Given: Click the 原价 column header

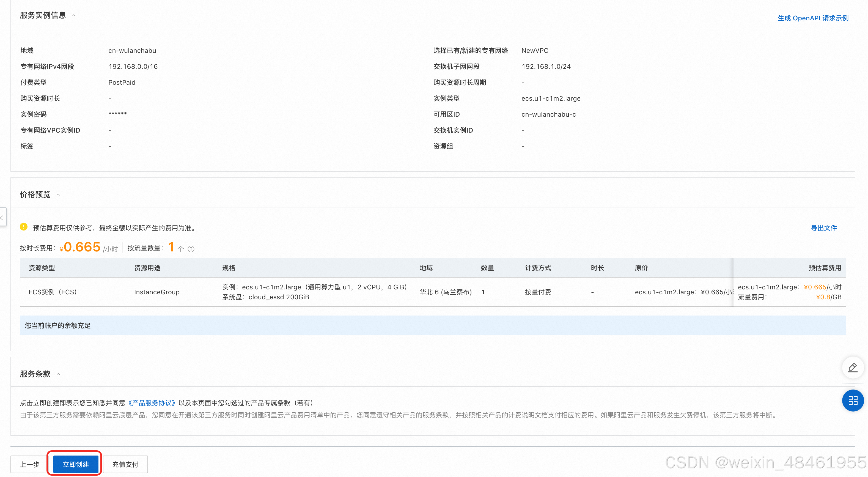Looking at the screenshot, I should pyautogui.click(x=641, y=268).
